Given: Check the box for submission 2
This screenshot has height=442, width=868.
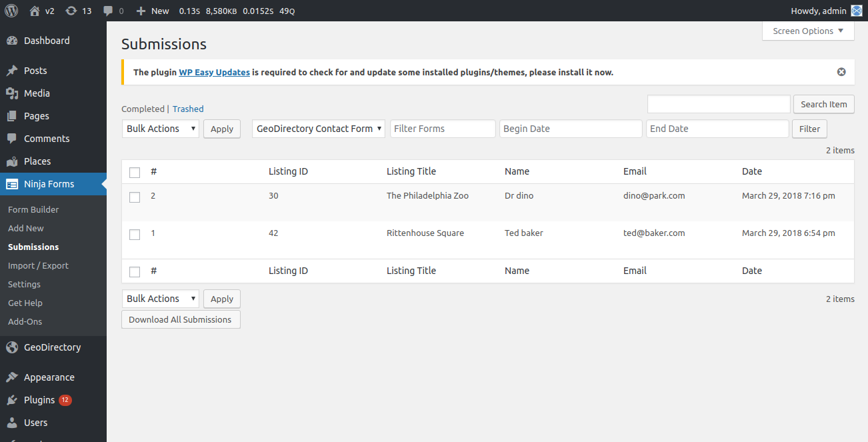Looking at the screenshot, I should click(x=135, y=197).
